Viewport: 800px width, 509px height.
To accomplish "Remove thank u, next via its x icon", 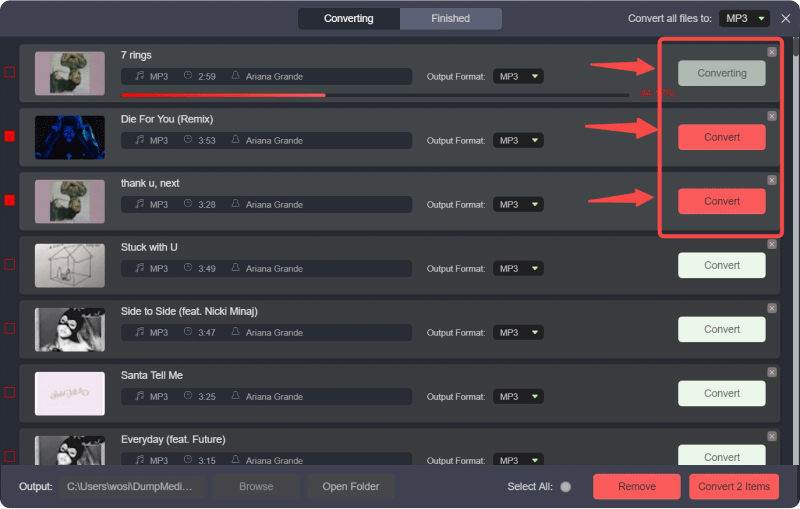I will click(x=771, y=180).
